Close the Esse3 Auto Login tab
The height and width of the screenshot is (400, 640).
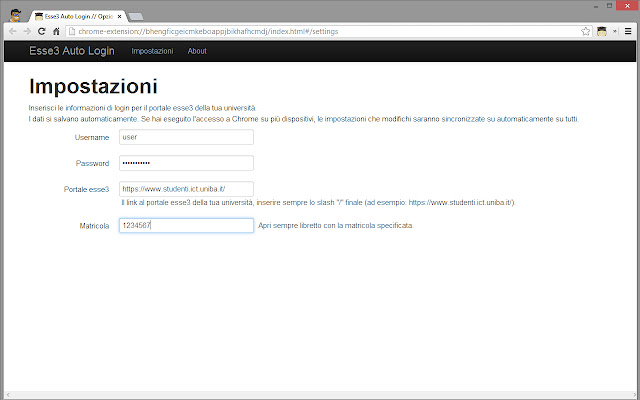coord(119,17)
